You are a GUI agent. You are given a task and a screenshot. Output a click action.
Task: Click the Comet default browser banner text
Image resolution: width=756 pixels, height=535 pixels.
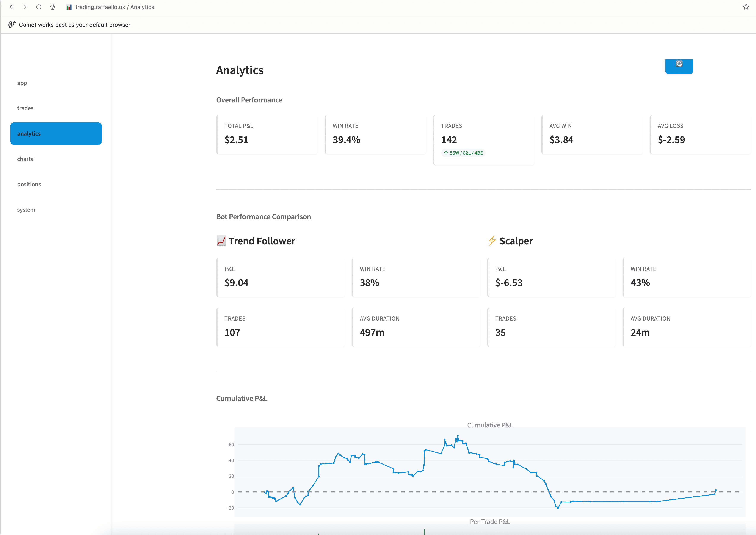click(75, 25)
